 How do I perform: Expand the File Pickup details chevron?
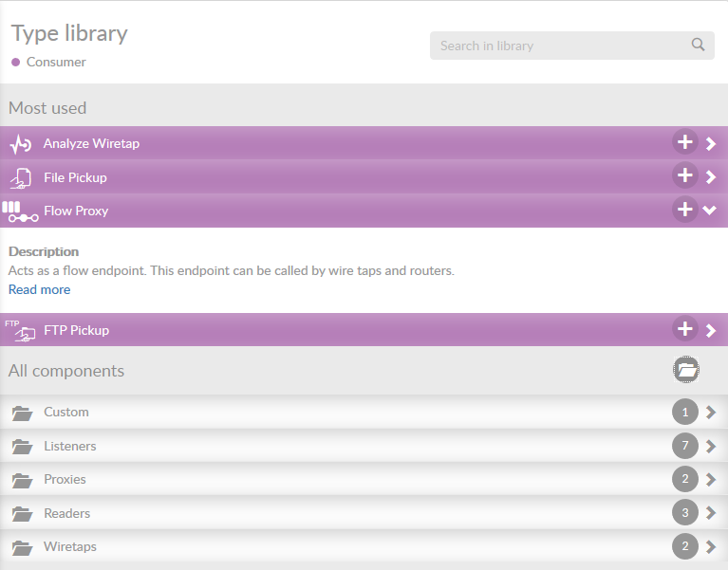[x=711, y=177]
